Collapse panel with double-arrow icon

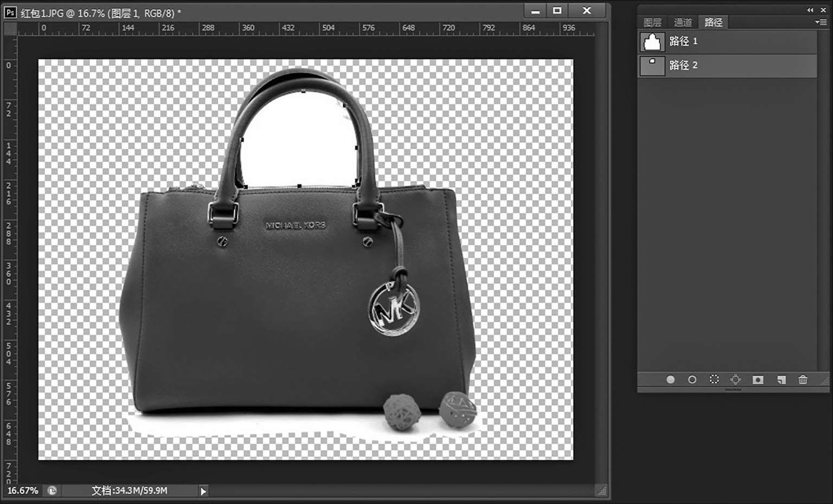point(810,10)
